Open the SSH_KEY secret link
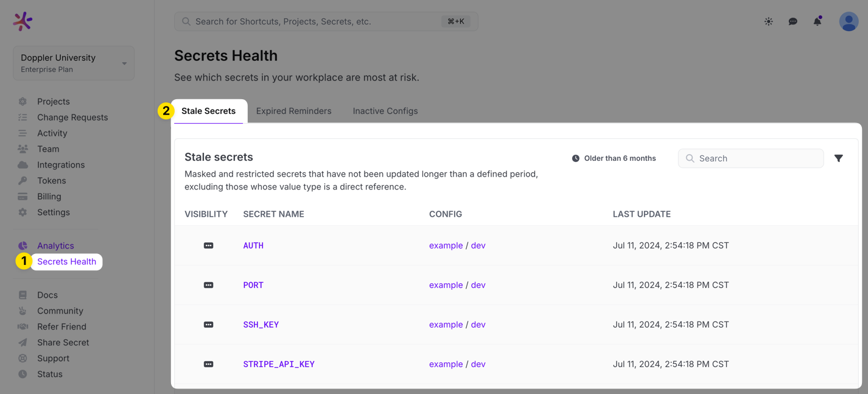Image resolution: width=868 pixels, height=394 pixels. (261, 325)
